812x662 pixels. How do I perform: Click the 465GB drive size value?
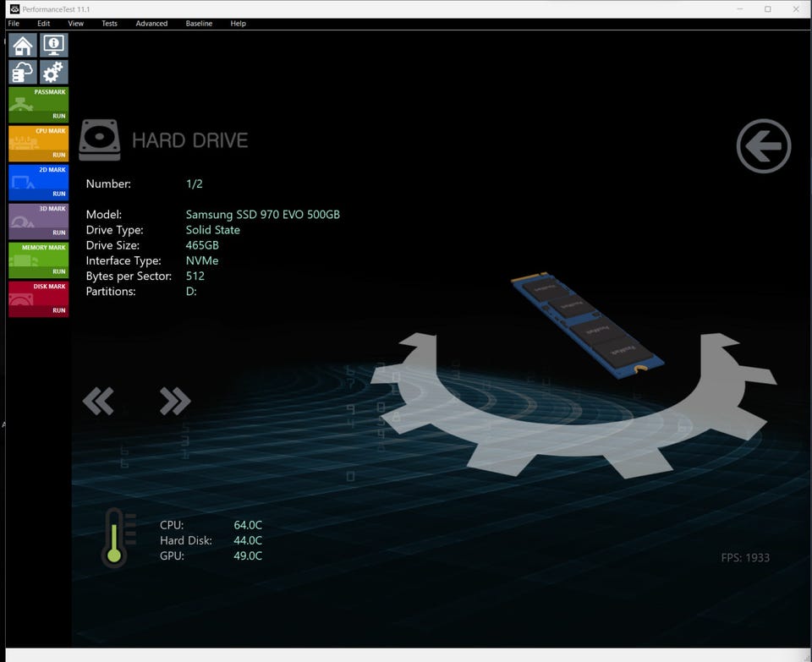coord(202,245)
